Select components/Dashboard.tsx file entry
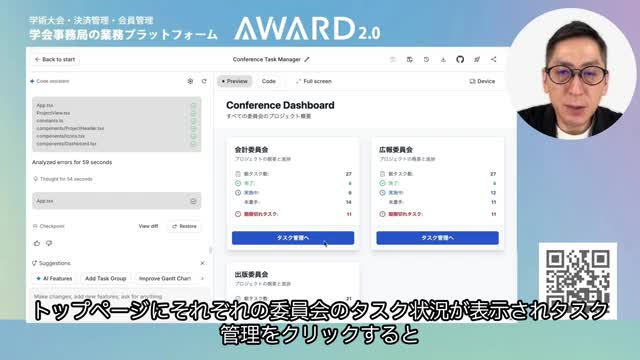The image size is (640, 360). (x=66, y=144)
